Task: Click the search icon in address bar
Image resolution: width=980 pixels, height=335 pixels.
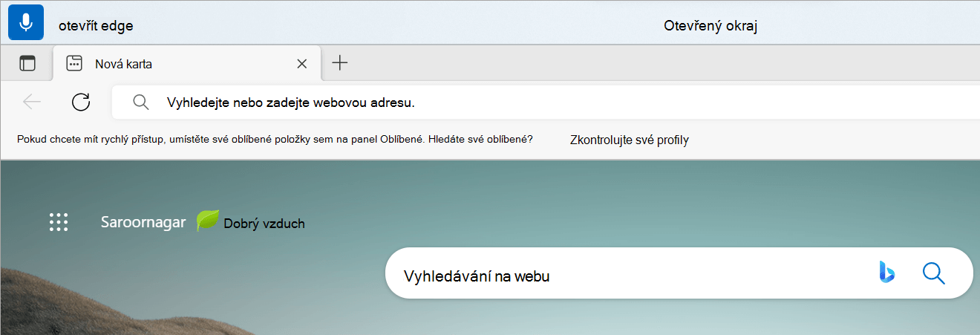Action: click(x=141, y=103)
